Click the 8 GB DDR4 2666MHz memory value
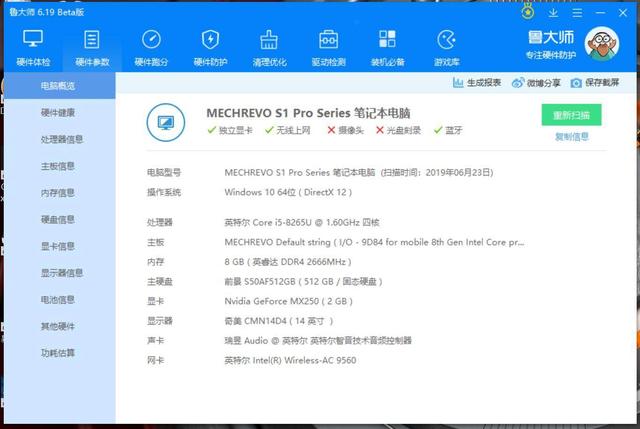The image size is (640, 429). pos(288,262)
